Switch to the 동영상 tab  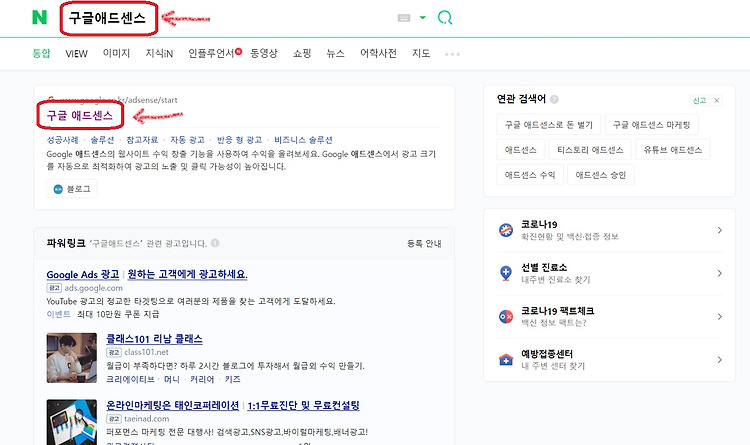(264, 53)
